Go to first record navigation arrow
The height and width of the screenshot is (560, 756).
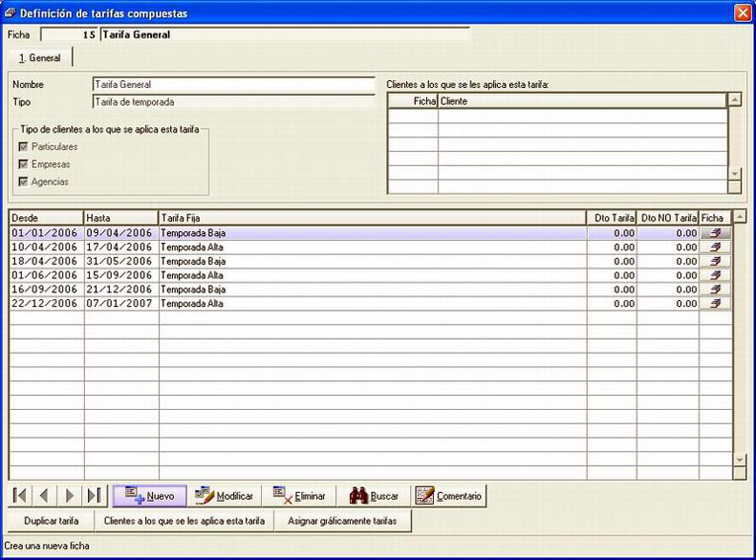pyautogui.click(x=20, y=496)
